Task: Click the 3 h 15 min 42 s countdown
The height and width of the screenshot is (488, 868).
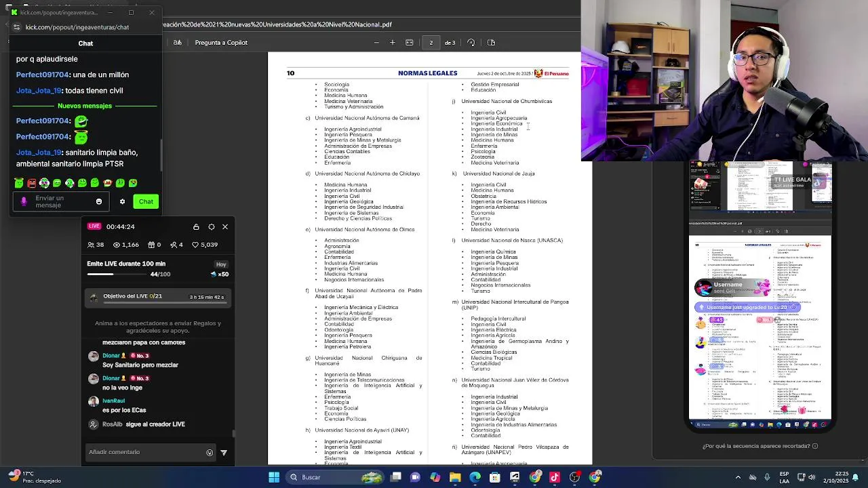Action: tap(207, 297)
